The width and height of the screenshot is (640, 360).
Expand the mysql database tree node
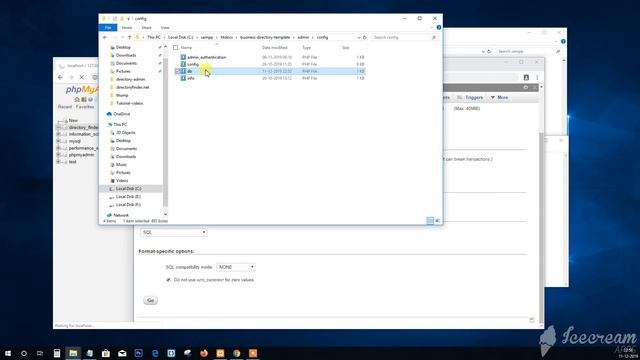(58, 141)
